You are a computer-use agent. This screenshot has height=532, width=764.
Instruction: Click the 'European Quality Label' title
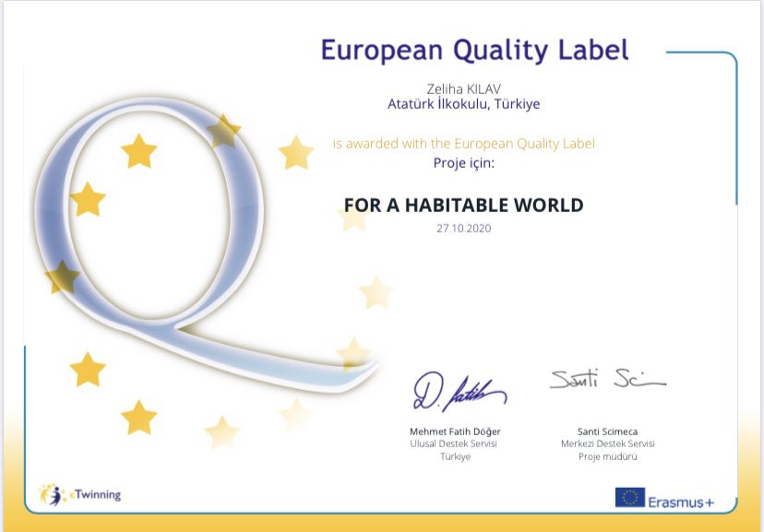pyautogui.click(x=474, y=51)
